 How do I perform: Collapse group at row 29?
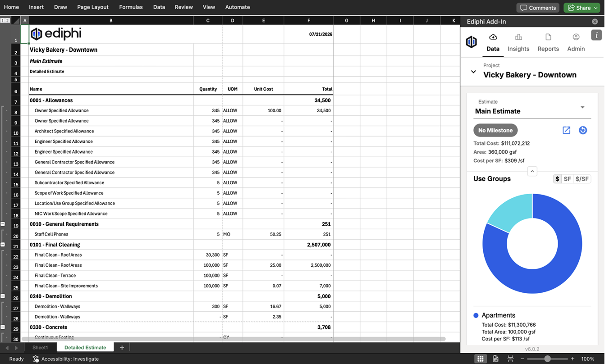pyautogui.click(x=3, y=327)
